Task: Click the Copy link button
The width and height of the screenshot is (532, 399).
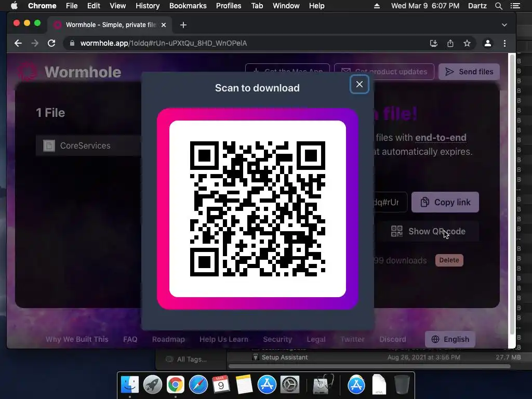Action: 445,202
